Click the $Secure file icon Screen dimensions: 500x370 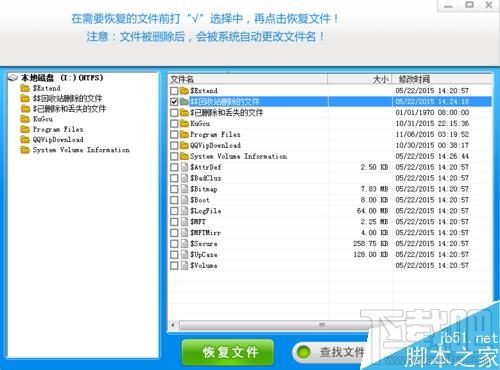pos(184,244)
